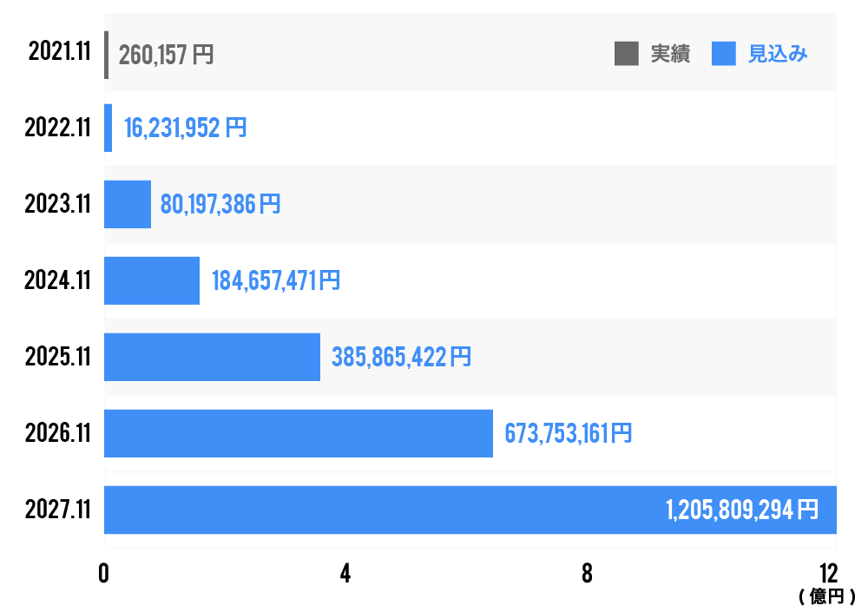Click the blue 2024.11 bar

152,280
